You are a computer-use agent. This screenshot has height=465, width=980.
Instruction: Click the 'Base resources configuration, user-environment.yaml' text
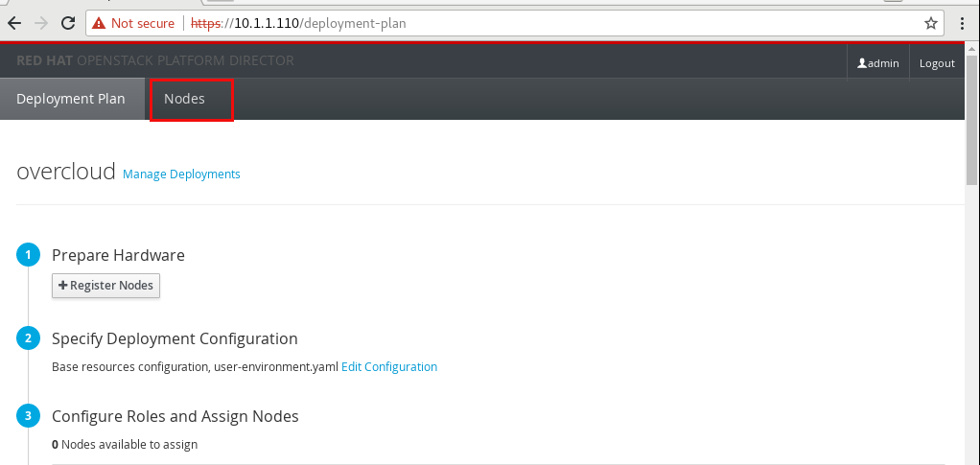pos(195,367)
